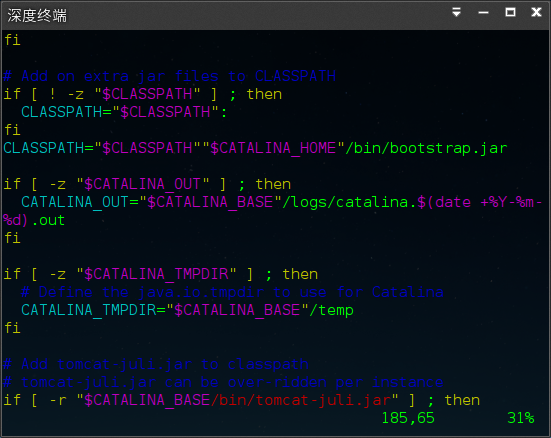Click the 'fi' below the CATALINA_TMPDIR assignment
Image resolution: width=551 pixels, height=438 pixels.
click(12, 328)
